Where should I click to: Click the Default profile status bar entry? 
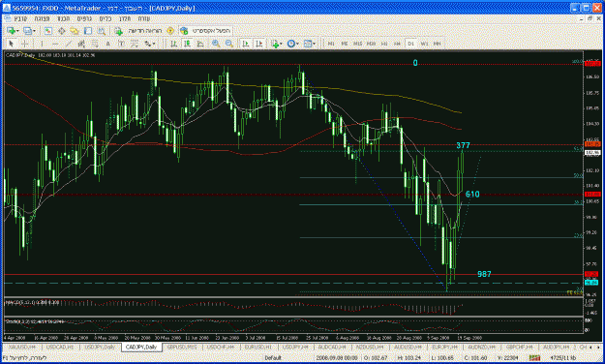point(273,358)
